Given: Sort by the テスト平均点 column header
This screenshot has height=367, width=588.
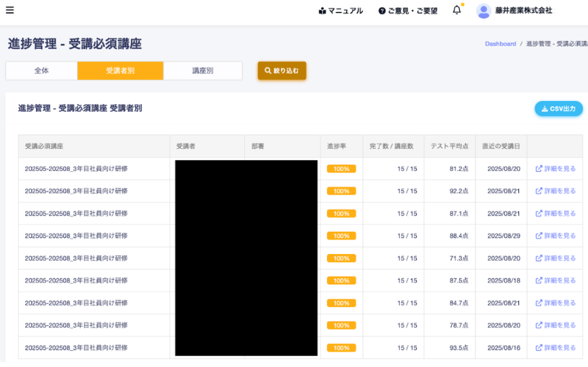Looking at the screenshot, I should pyautogui.click(x=449, y=146).
